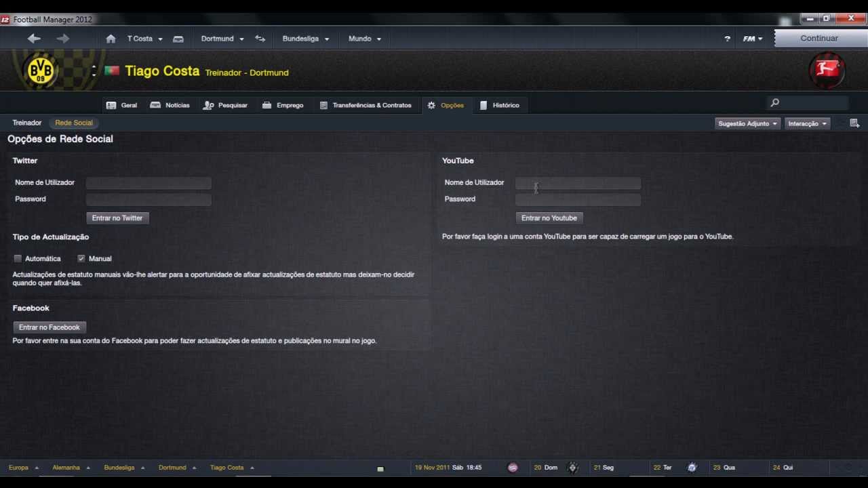Open the Dortmund dropdown menu
The width and height of the screenshot is (868, 488).
point(222,39)
